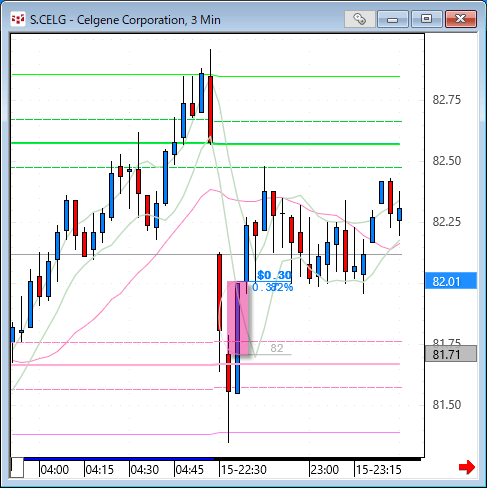Click the 15-23:15 time axis label

coord(379,470)
